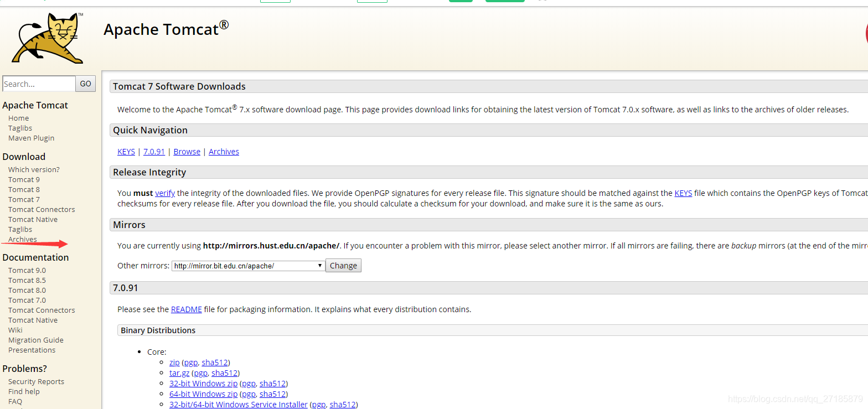The height and width of the screenshot is (409, 868).
Task: Open pgp signature for 32-bit Windows zip
Action: point(249,384)
